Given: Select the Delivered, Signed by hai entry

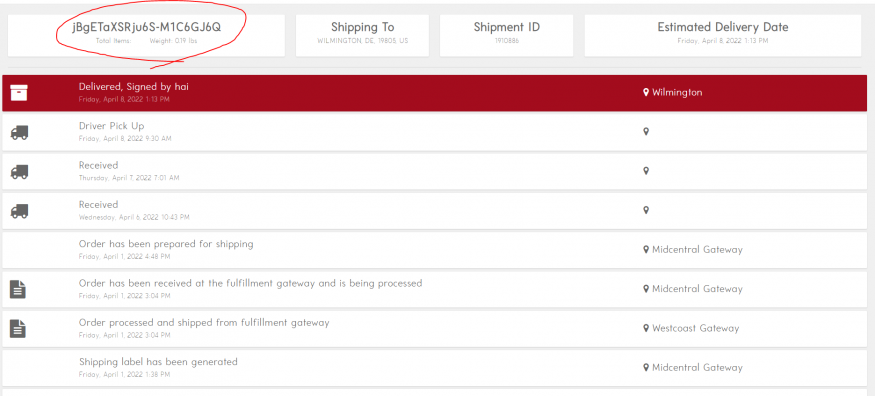Looking at the screenshot, I should click(x=435, y=93).
